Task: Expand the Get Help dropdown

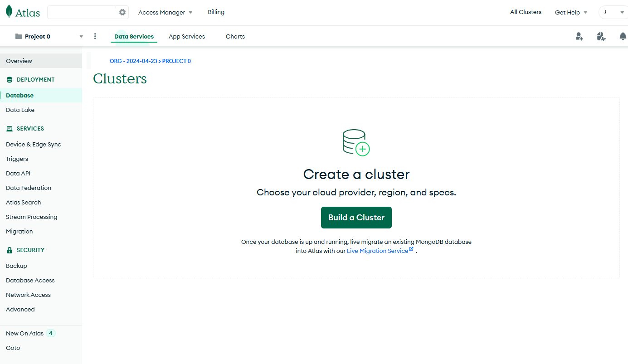Action: click(x=571, y=12)
